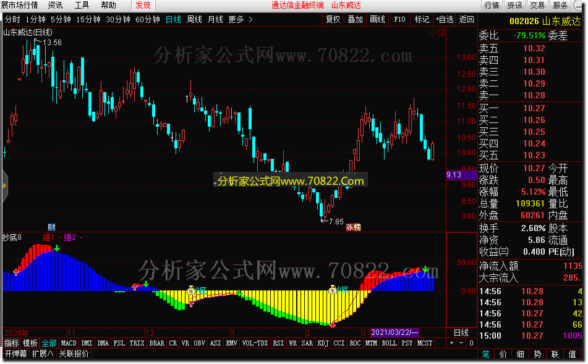Click the first 抄底 money-bag signal icon
The image size is (588, 364).
pos(190,290)
